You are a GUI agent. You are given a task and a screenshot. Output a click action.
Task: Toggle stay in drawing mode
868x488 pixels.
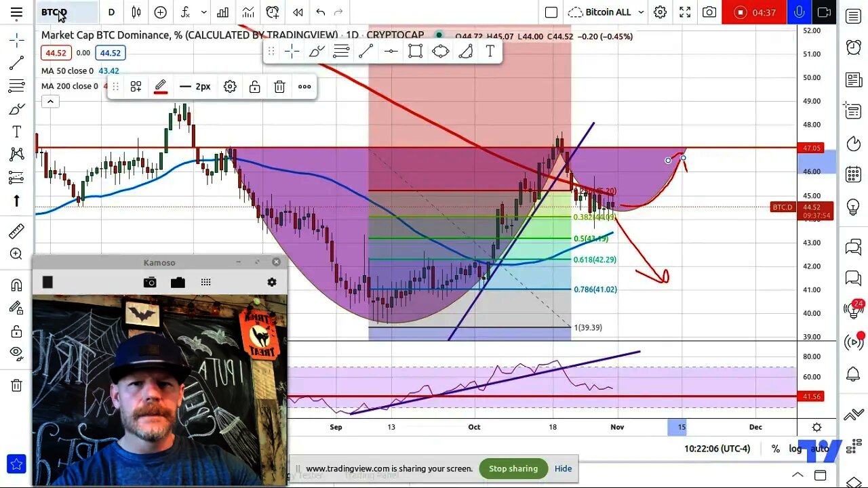17,308
